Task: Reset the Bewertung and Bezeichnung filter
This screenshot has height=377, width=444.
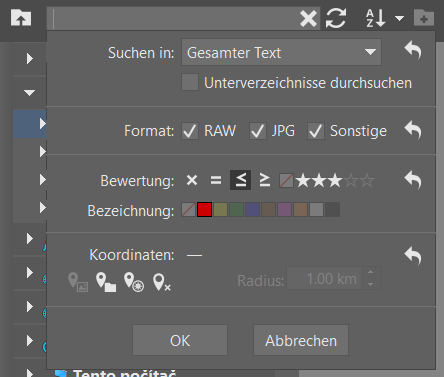Action: [413, 180]
